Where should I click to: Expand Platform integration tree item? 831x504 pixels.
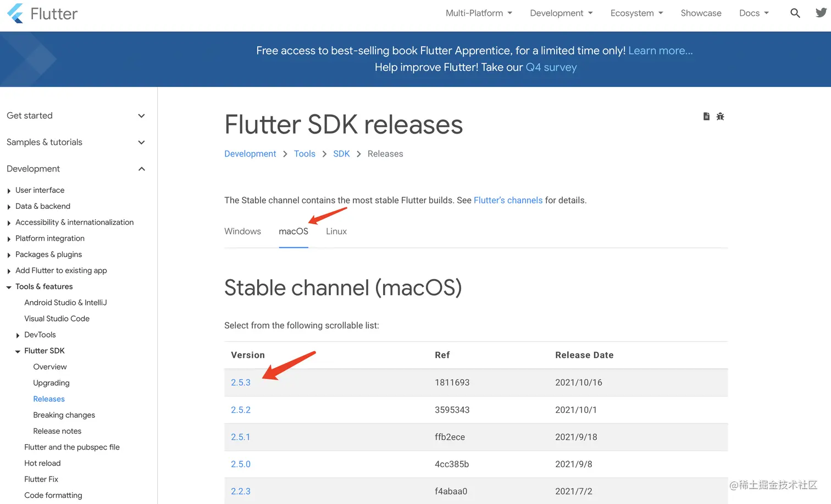click(x=9, y=239)
